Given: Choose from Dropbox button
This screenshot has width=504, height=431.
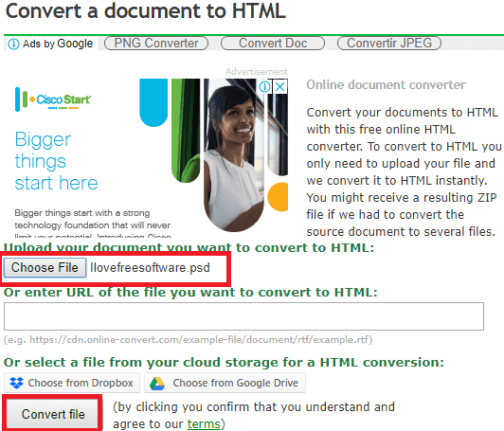Looking at the screenshot, I should click(x=72, y=383).
